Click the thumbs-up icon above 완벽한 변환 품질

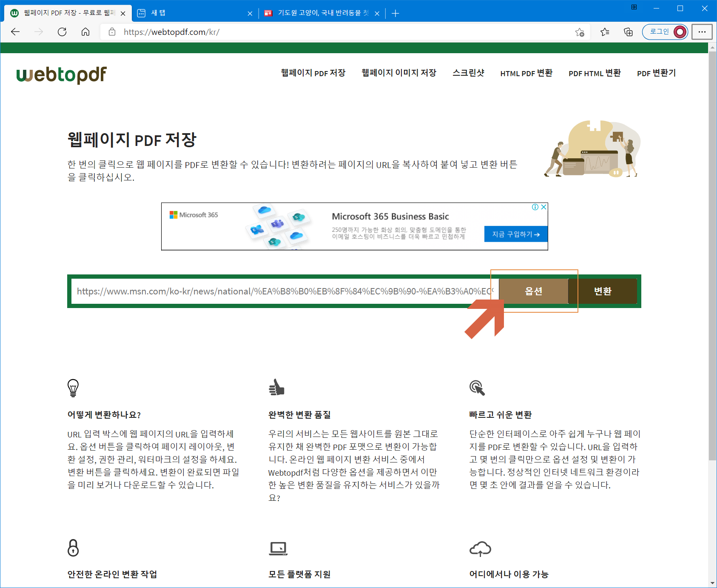pos(276,387)
